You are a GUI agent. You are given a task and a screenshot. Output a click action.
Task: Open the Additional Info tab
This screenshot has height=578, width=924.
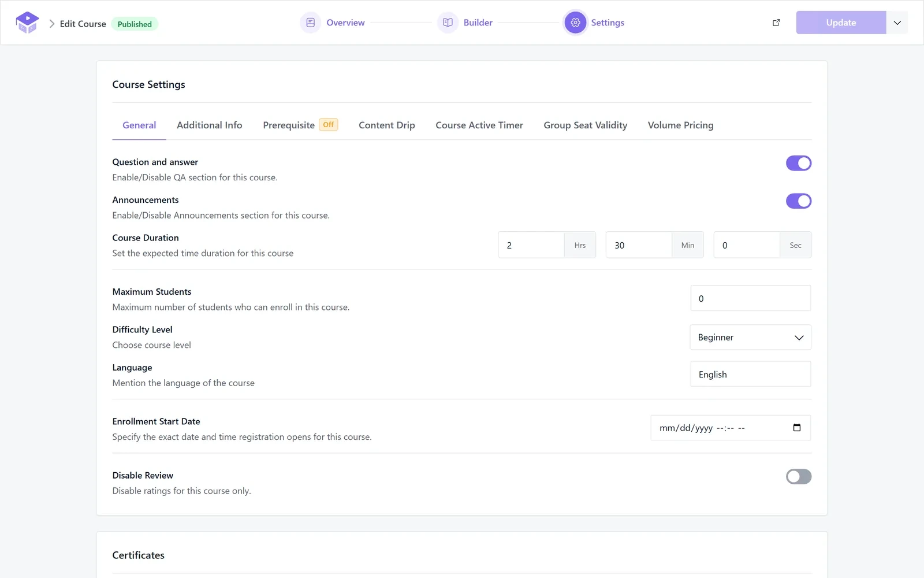pos(210,125)
